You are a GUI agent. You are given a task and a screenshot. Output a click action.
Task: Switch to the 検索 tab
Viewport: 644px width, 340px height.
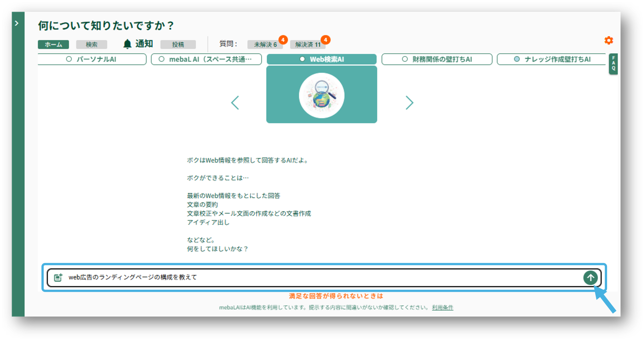coord(92,45)
